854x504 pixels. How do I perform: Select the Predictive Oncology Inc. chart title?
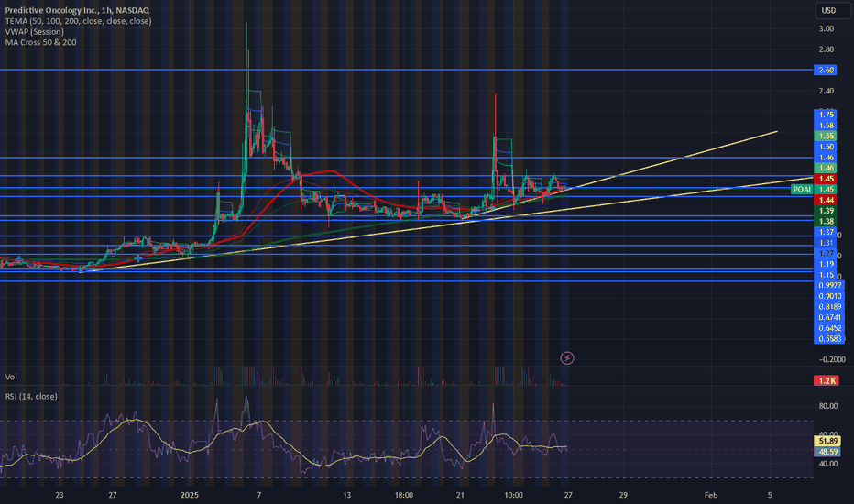[x=77, y=10]
